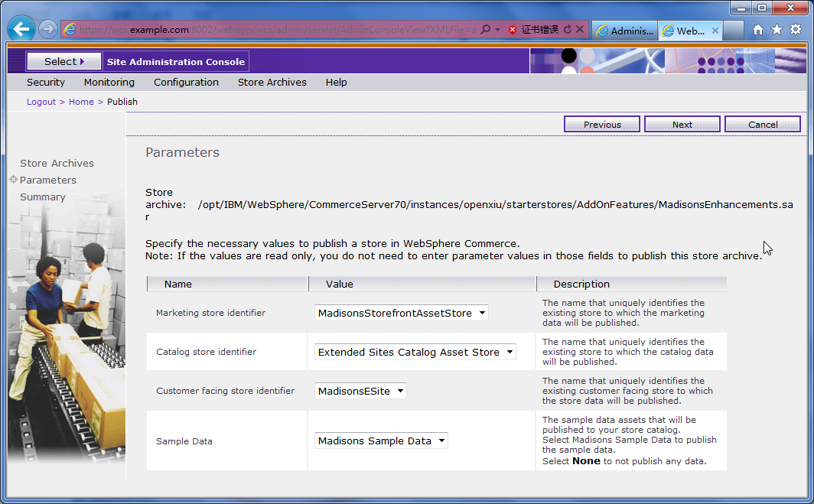814x504 pixels.
Task: Open the Sample Data dropdown
Action: 381,441
